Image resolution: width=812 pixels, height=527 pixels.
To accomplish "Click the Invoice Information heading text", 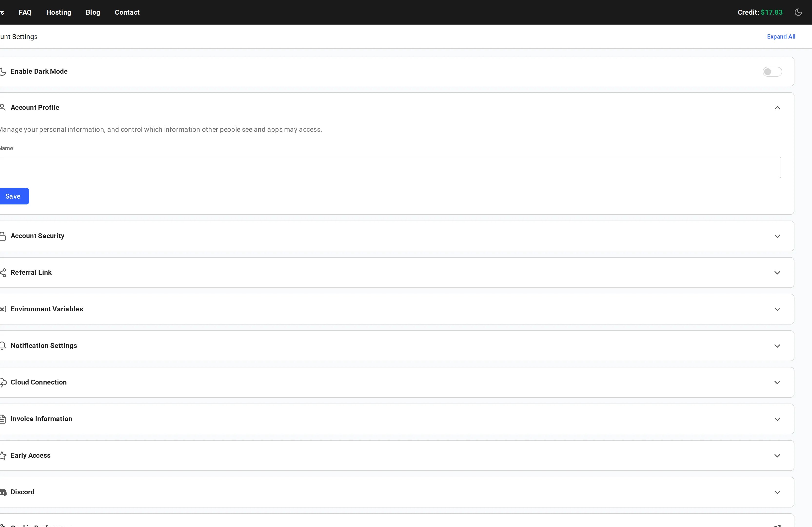I will click(x=41, y=419).
